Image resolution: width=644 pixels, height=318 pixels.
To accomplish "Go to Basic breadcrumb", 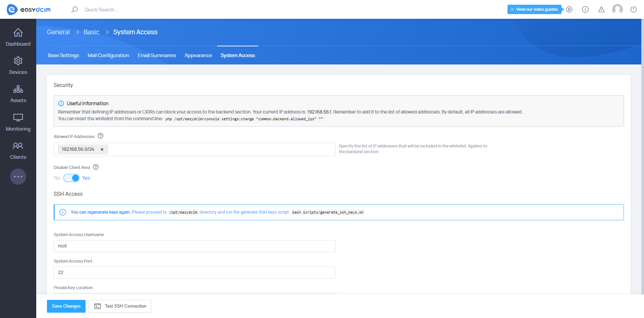I will pos(92,32).
